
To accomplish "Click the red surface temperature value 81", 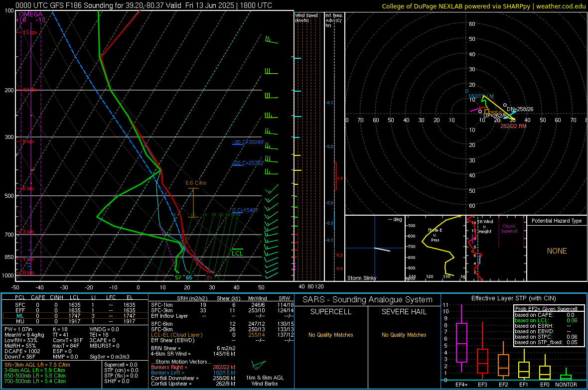I will (209, 277).
